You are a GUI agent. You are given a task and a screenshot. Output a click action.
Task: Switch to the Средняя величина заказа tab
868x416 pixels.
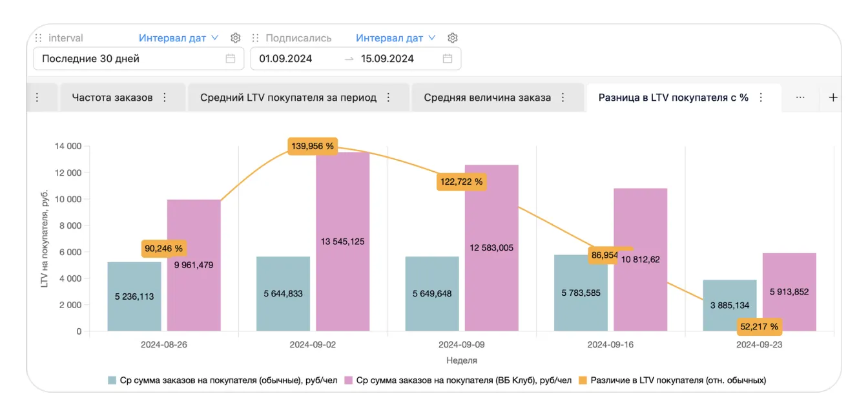click(x=487, y=98)
